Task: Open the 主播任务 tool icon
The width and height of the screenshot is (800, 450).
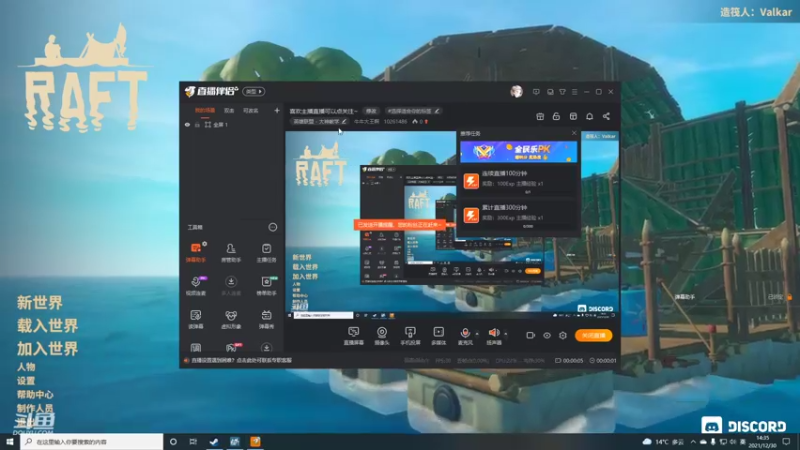Action: pyautogui.click(x=266, y=253)
